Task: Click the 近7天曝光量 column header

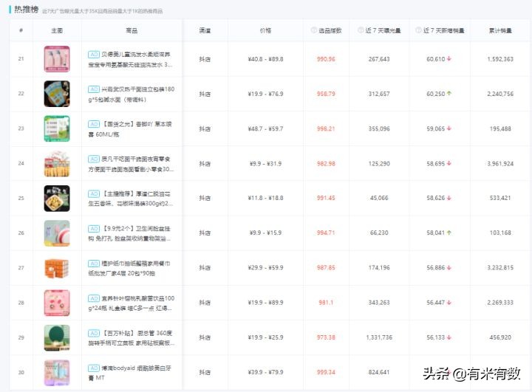Action: tap(383, 30)
